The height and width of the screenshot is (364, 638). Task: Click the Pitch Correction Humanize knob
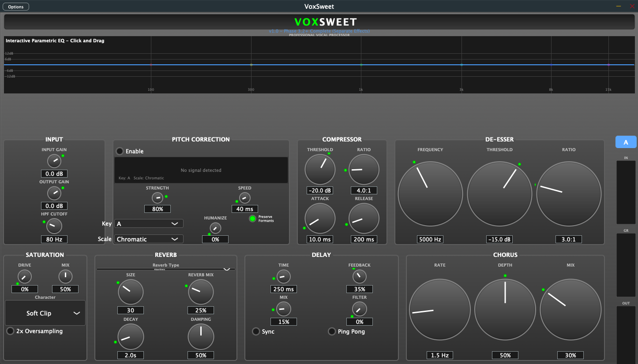tap(215, 228)
